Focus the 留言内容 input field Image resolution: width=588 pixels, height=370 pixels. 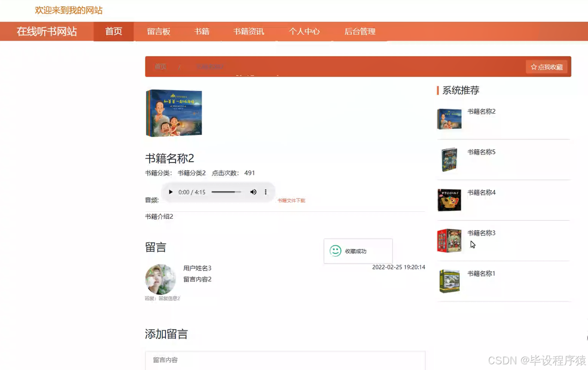(x=285, y=360)
